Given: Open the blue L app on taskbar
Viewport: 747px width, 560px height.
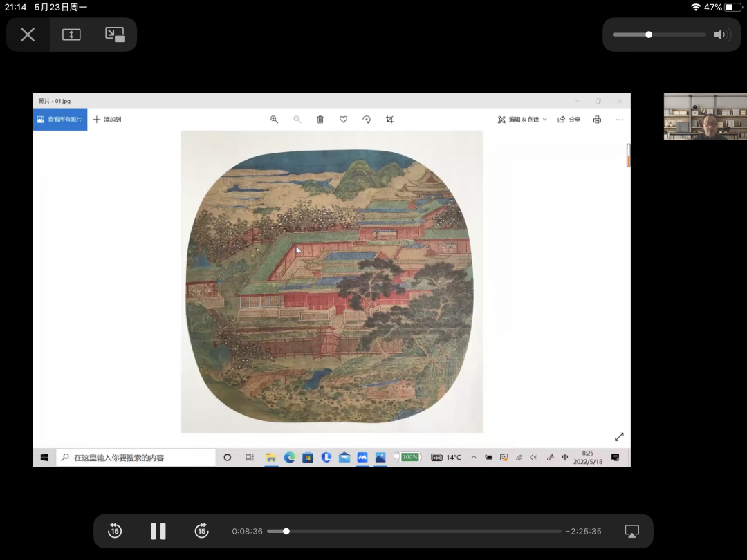Looking at the screenshot, I should pos(326,458).
